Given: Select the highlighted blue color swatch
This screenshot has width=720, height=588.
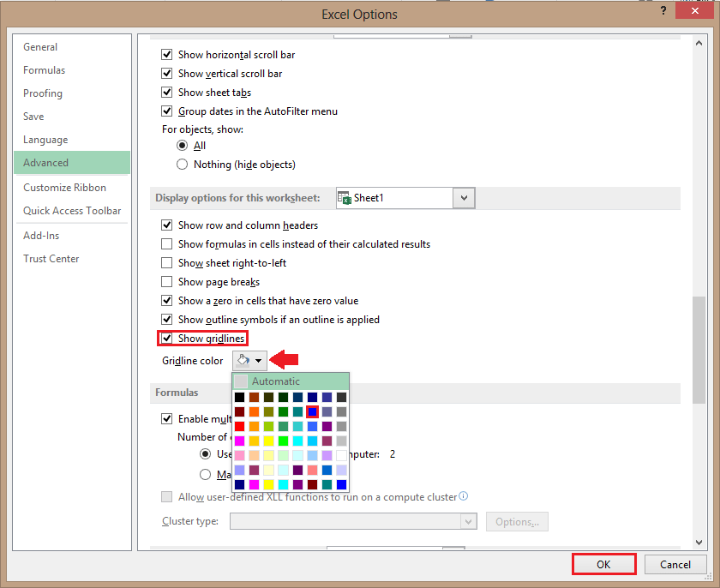Looking at the screenshot, I should coord(313,411).
